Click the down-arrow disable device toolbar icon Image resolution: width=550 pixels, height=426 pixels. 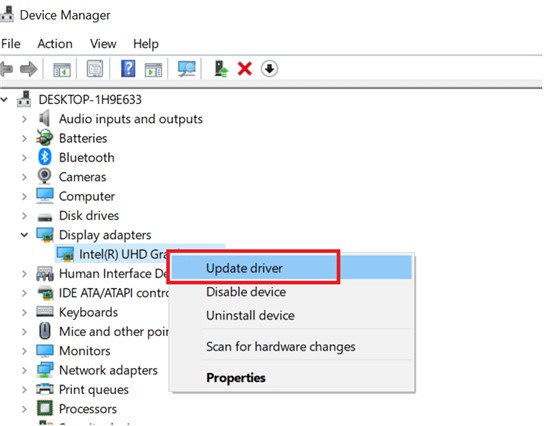tap(269, 69)
